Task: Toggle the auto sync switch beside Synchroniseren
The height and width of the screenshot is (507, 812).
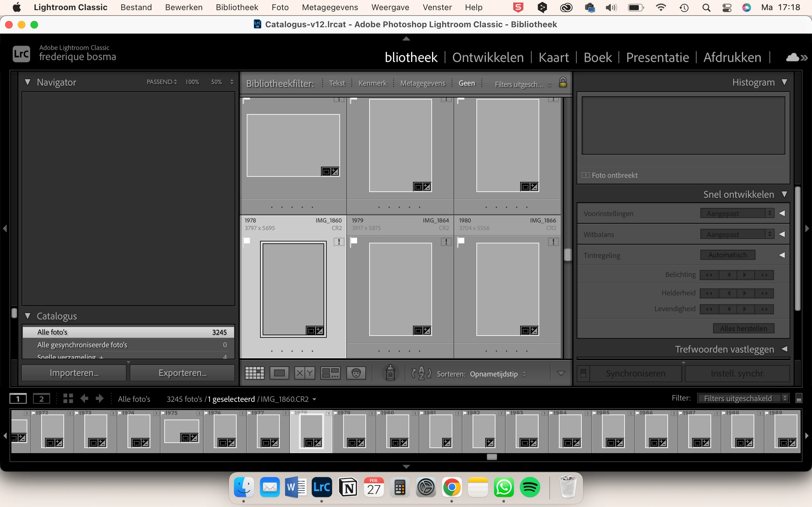Action: tap(583, 373)
